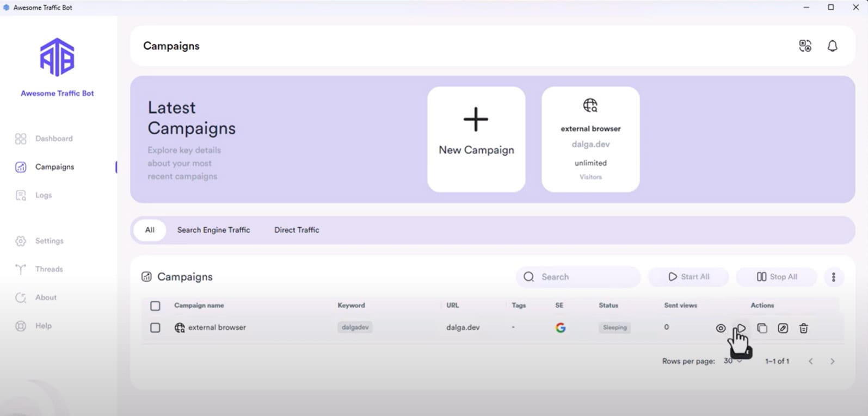Open Logs in sidebar
The image size is (868, 416).
click(x=34, y=195)
